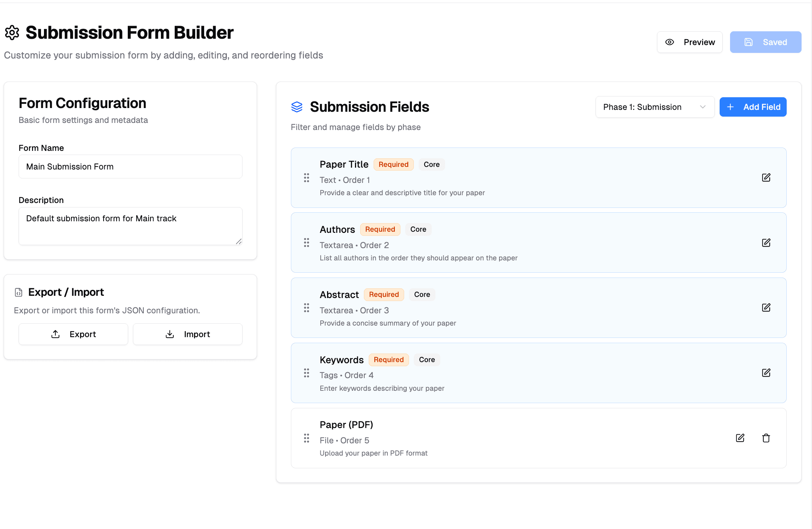The image size is (812, 529).
Task: Expand the phase filter chevron
Action: click(x=702, y=107)
